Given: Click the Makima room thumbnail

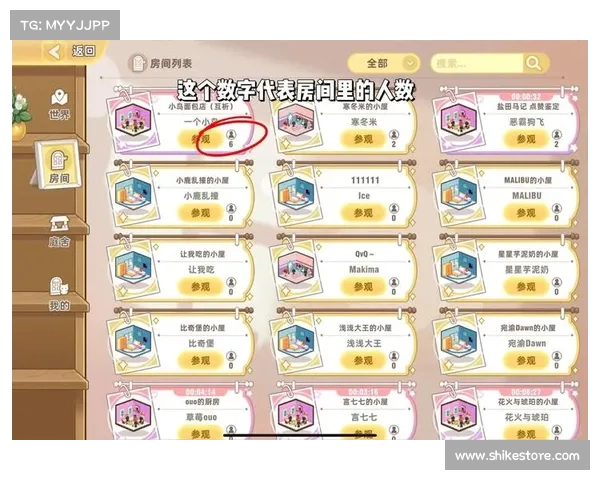Looking at the screenshot, I should coord(295,265).
